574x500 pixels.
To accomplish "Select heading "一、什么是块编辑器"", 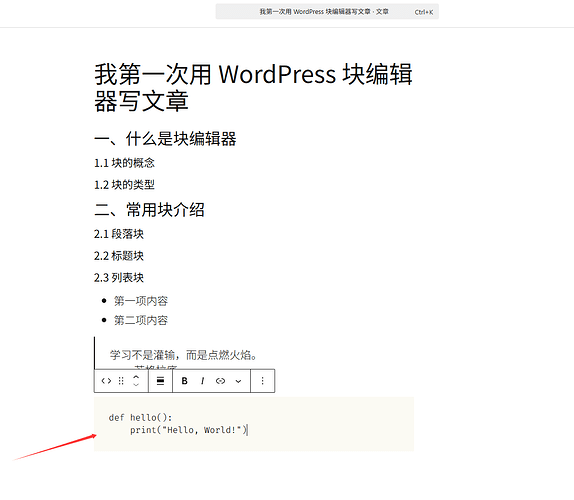I will pyautogui.click(x=165, y=139).
